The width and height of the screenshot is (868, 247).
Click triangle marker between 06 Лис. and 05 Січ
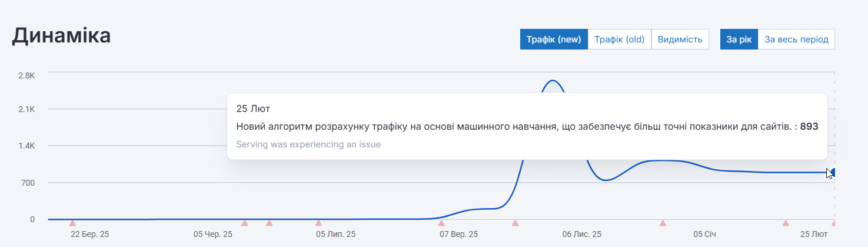pyautogui.click(x=663, y=223)
